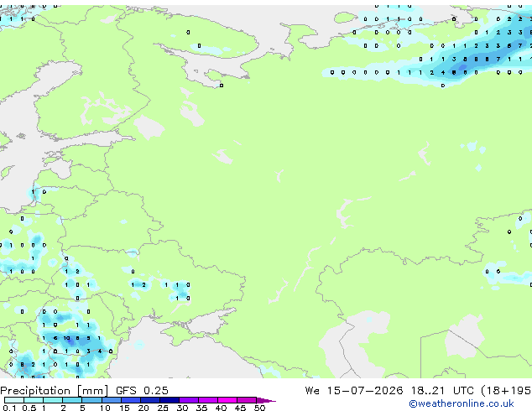532x411 pixels.
Task: Click the 10 mm value over the Balkans
Action: click(x=66, y=338)
